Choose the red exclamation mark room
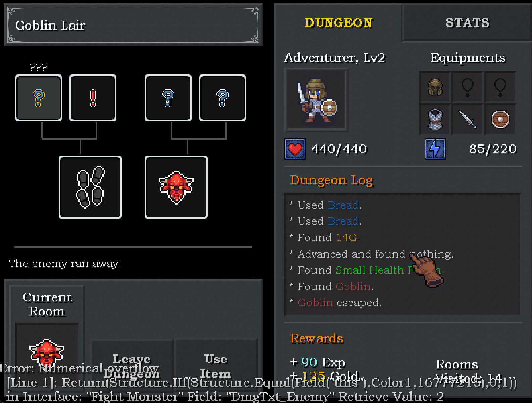 click(93, 98)
